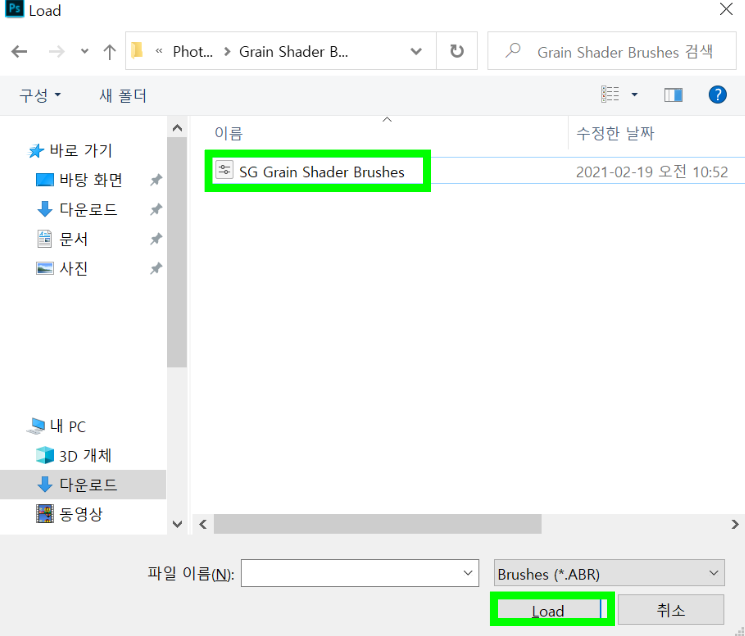Click left arrow of horizontal scrollbar
Image resolution: width=745 pixels, height=636 pixels.
[x=203, y=524]
